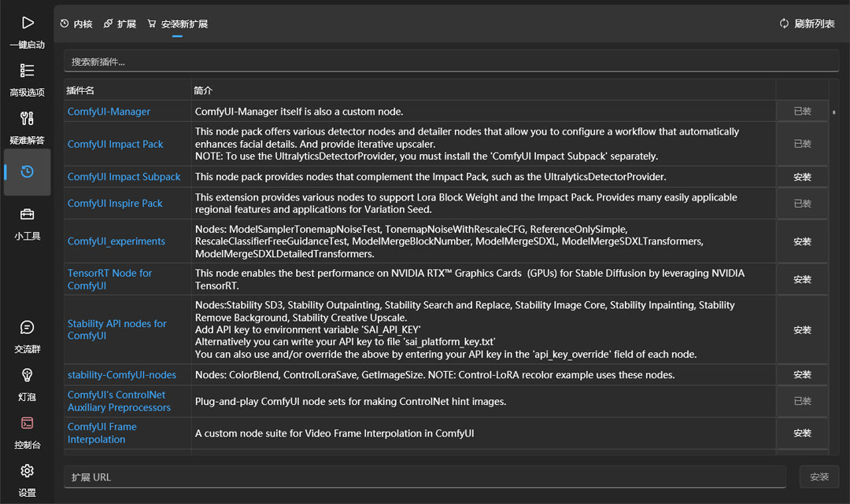850x504 pixels.
Task: Open 高级选项 in the sidebar
Action: click(x=28, y=72)
